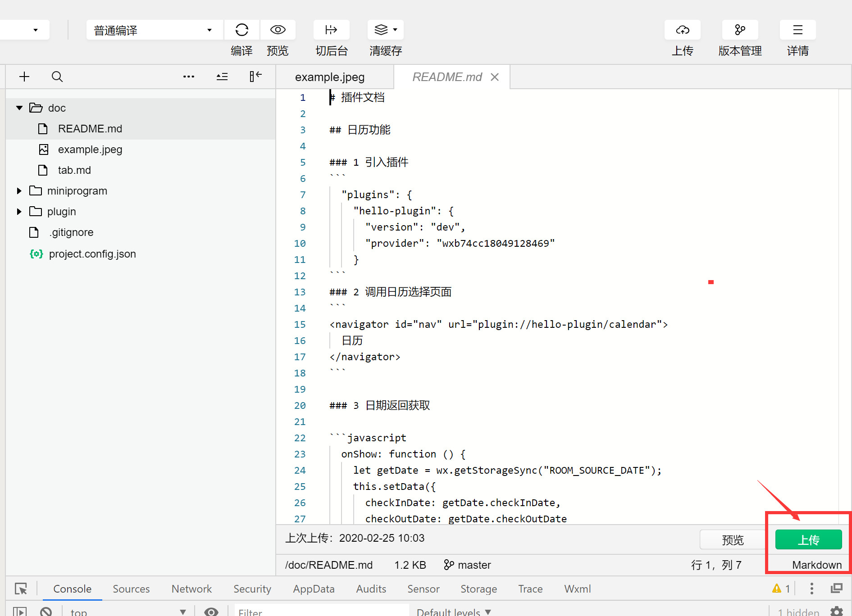
Task: Expand the plugin folder
Action: point(19,212)
